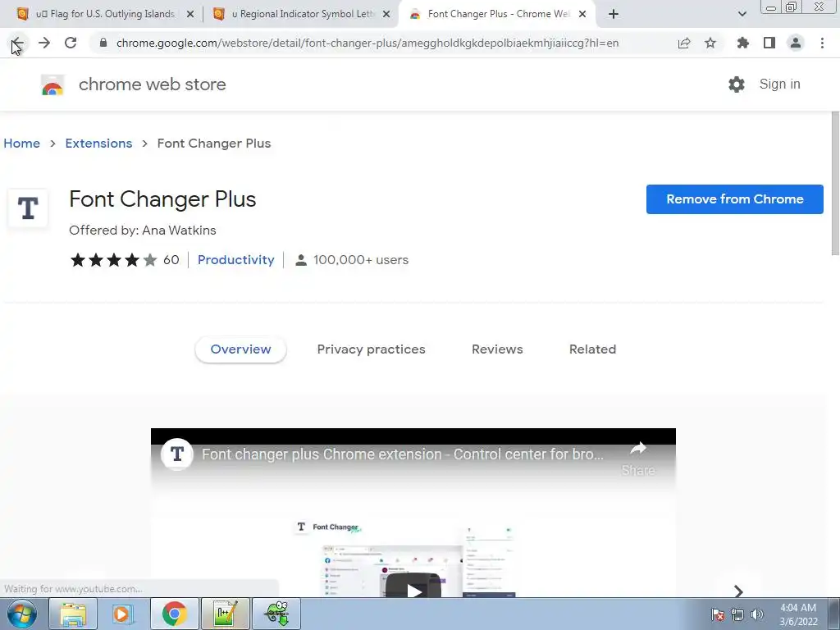
Task: Toggle the Chrome side panel icon
Action: (x=769, y=43)
